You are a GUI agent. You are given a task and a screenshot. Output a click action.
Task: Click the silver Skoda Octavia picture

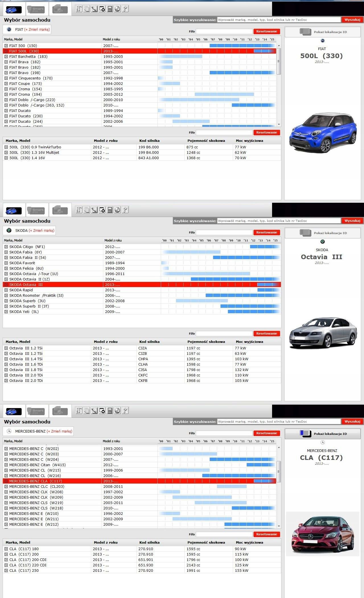(323, 333)
